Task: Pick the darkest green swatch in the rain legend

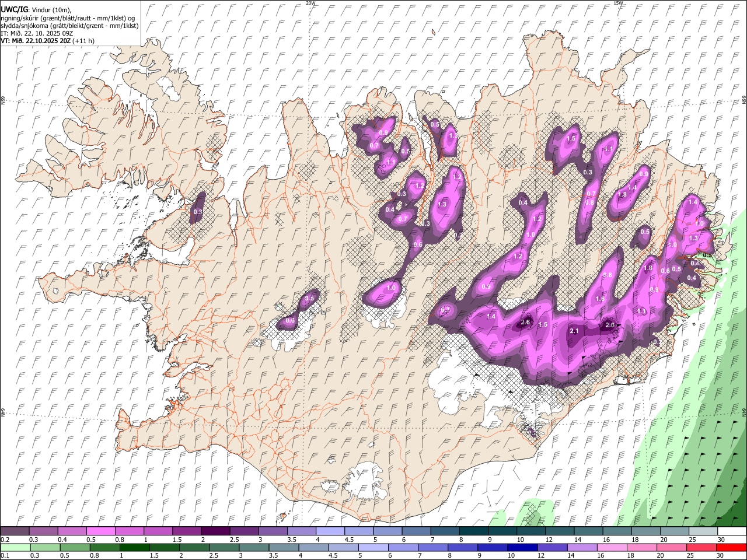Action: (x=134, y=547)
